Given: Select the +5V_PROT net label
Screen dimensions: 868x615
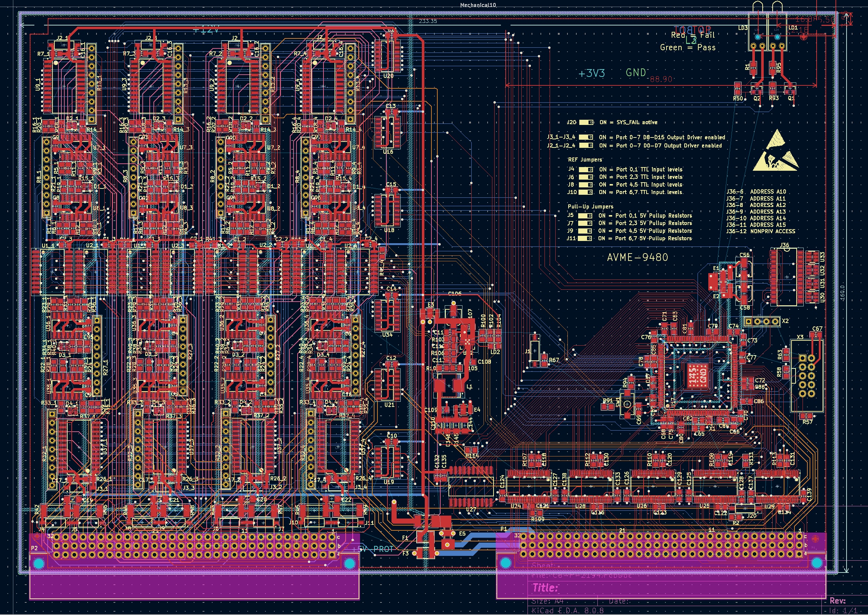Looking at the screenshot, I should [373, 549].
